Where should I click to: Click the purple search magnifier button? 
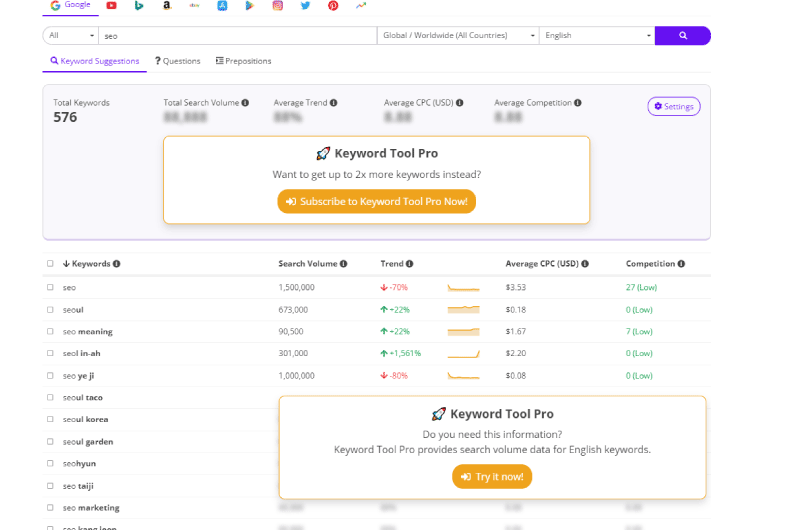[x=683, y=36]
